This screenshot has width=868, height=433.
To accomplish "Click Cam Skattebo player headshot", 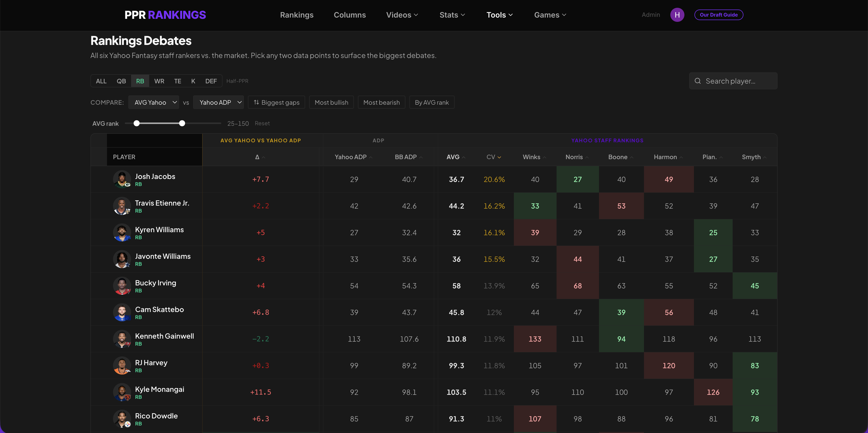I will [122, 312].
